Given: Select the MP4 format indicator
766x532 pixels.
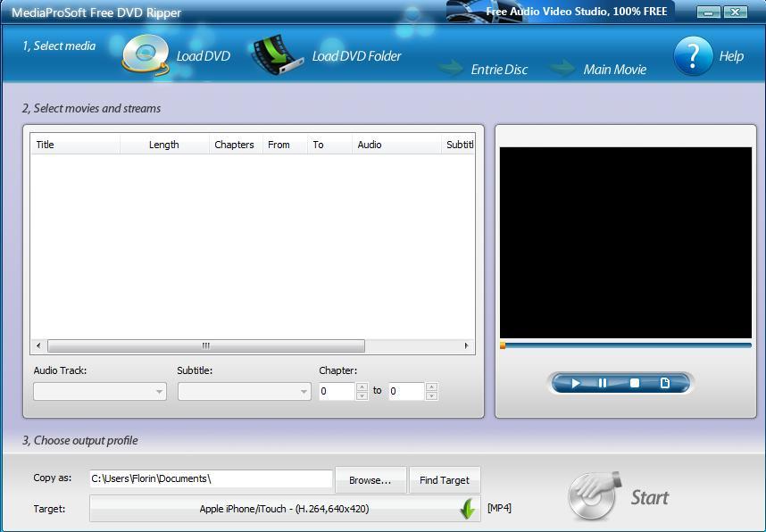Looking at the screenshot, I should point(499,506).
